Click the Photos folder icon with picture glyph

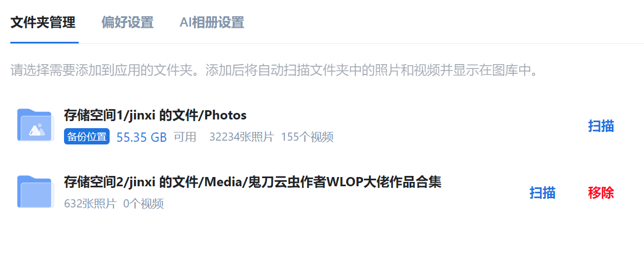36,125
